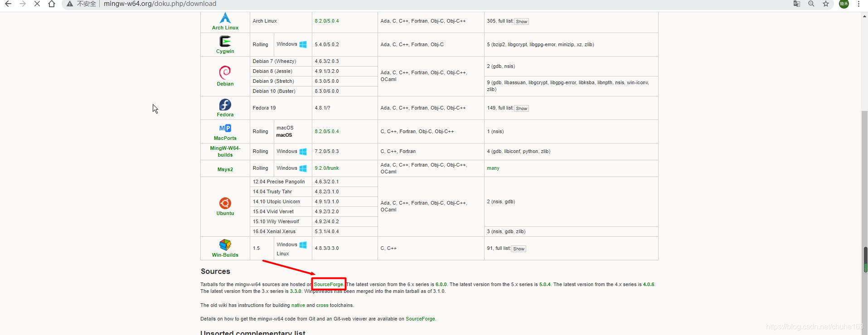Image resolution: width=868 pixels, height=335 pixels.
Task: Open the browser three-dot menu
Action: (858, 4)
